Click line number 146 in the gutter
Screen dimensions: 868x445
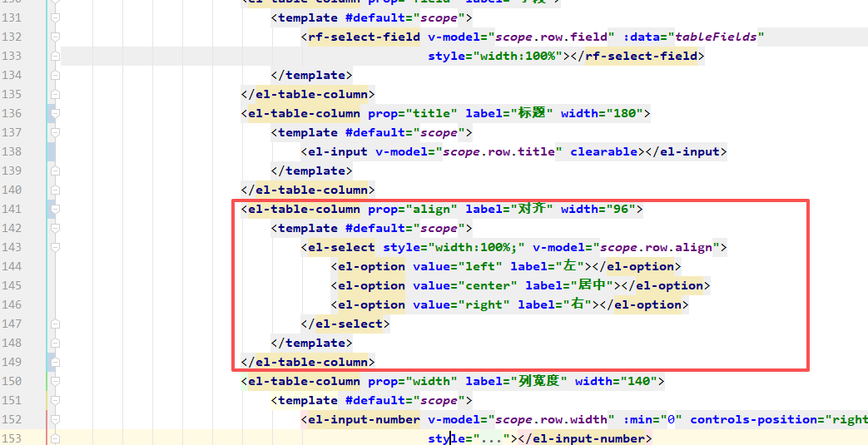12,304
